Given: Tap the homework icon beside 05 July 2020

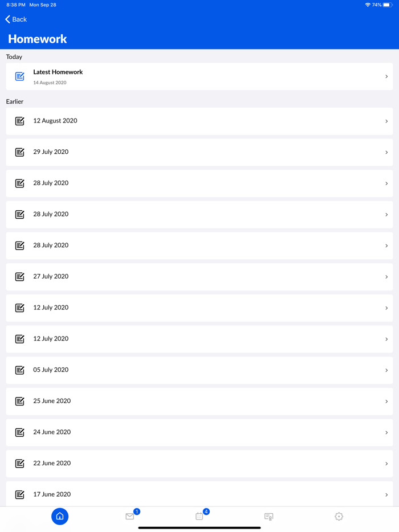Looking at the screenshot, I should point(20,370).
